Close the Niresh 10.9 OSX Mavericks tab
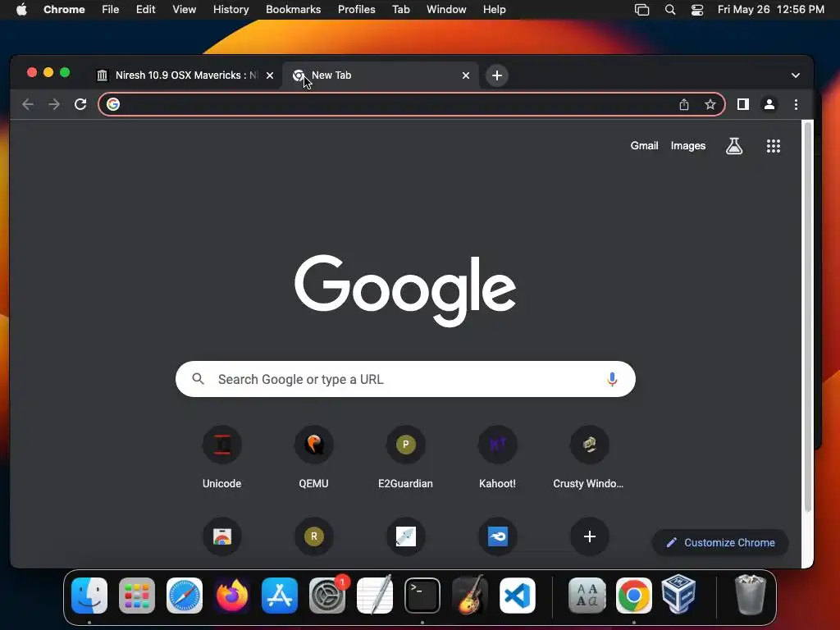This screenshot has width=840, height=630. 270,75
